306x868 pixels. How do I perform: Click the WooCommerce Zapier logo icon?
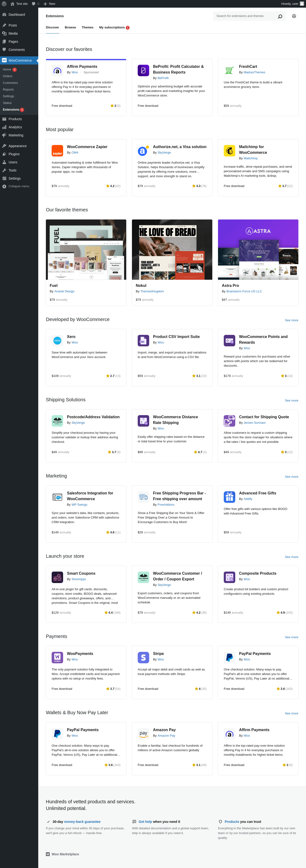point(57,151)
